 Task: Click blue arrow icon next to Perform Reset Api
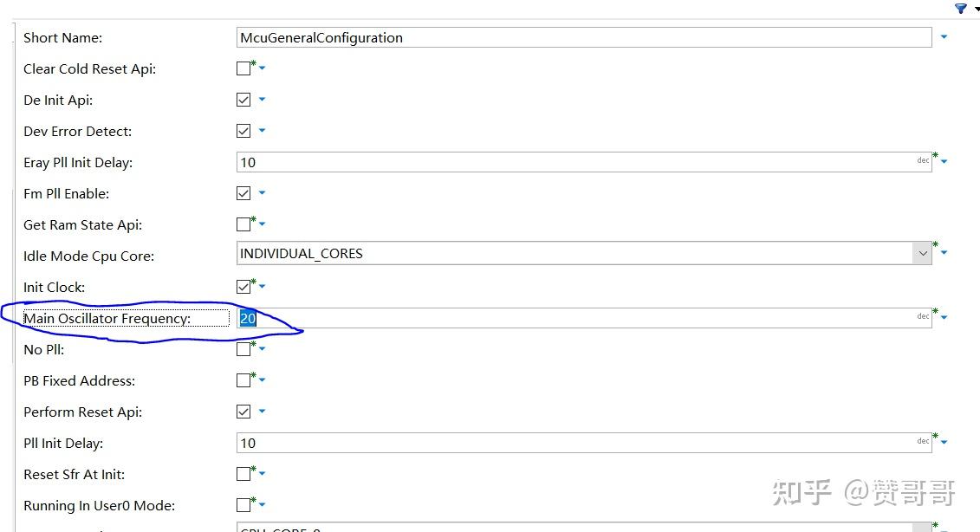[x=262, y=412]
